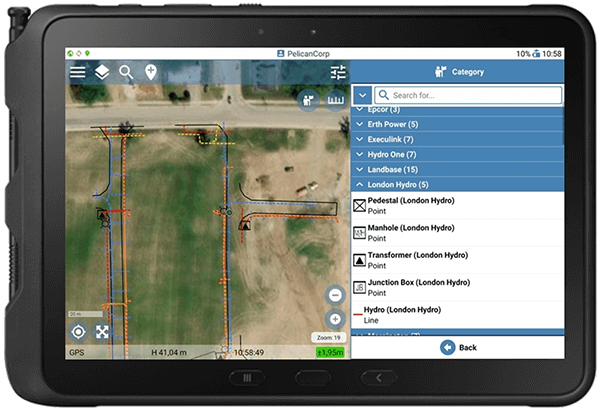Viewport: 600px width, 411px height.
Task: Zoom out with the minus button
Action: coord(335,295)
